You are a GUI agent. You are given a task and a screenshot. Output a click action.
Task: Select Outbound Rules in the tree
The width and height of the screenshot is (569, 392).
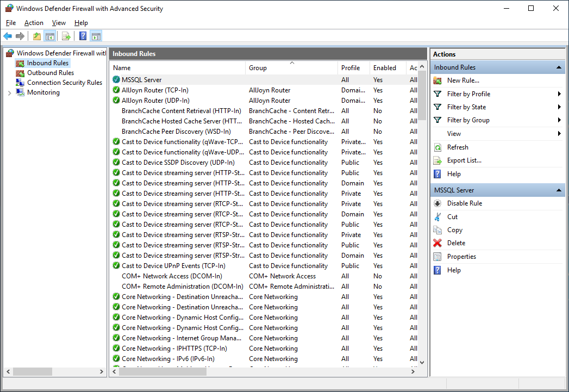(x=51, y=73)
